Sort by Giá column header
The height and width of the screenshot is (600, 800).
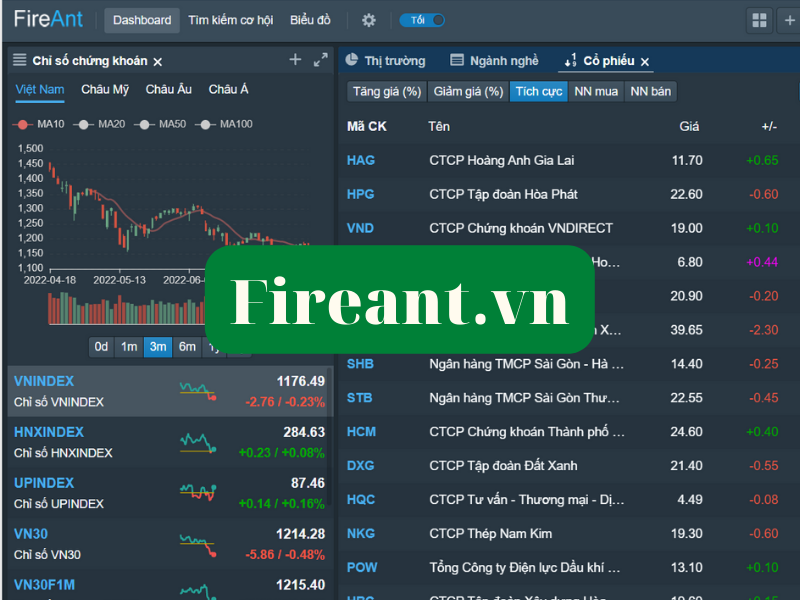click(x=689, y=127)
